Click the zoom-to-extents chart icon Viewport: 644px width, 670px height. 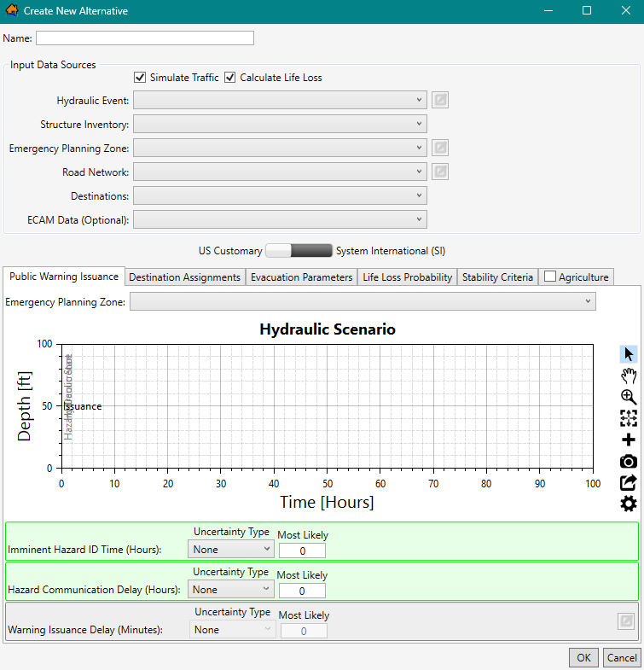tap(628, 418)
